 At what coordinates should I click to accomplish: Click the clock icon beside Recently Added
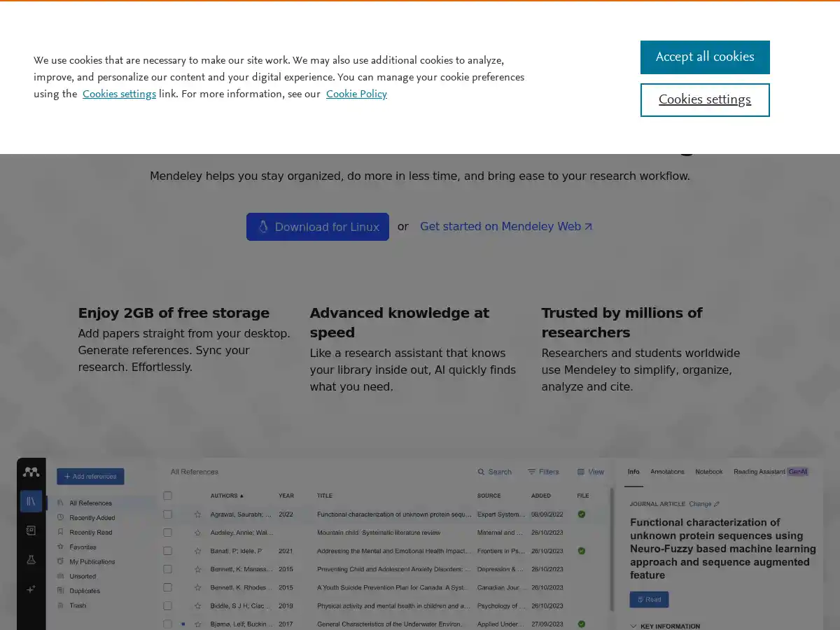point(60,517)
